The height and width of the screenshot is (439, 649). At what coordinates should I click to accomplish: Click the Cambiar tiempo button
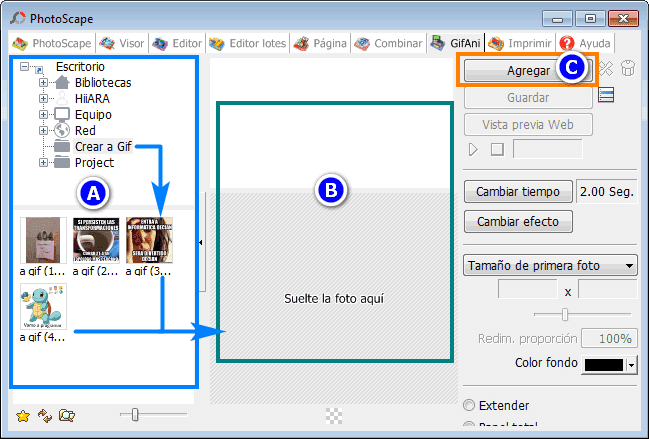(x=518, y=192)
